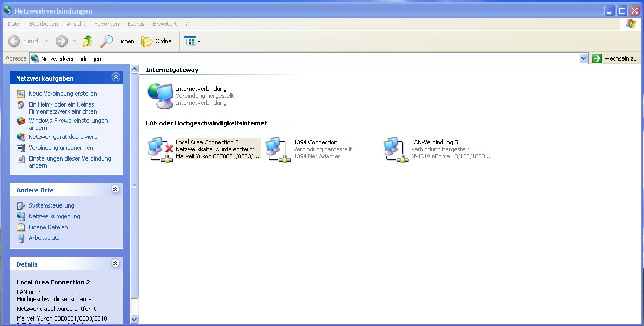Click the connection settings checkmark icon
Viewport: 644px width, 326px height.
point(21,159)
